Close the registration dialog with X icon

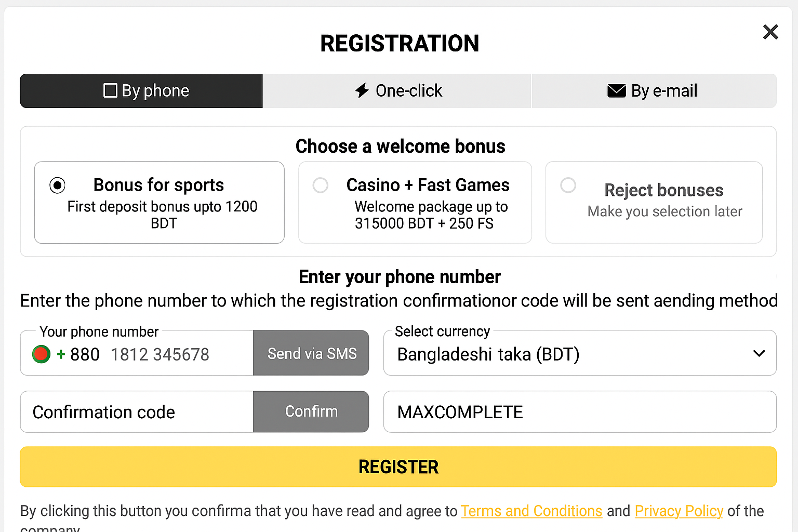pos(770,32)
